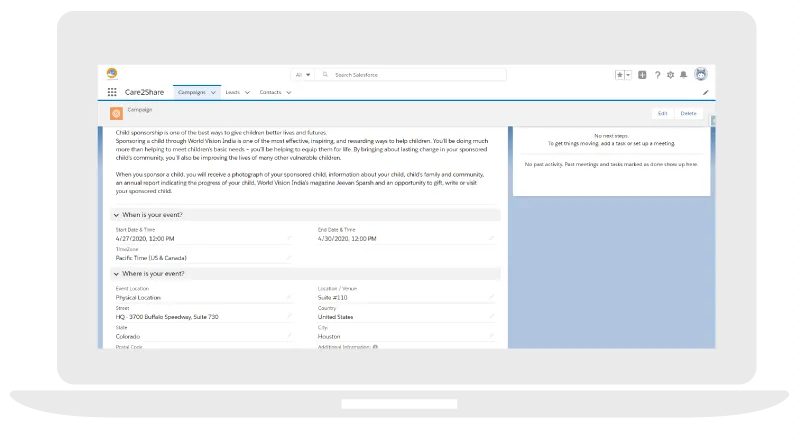The height and width of the screenshot is (435, 800).
Task: Click the No past activity message
Action: [611, 164]
